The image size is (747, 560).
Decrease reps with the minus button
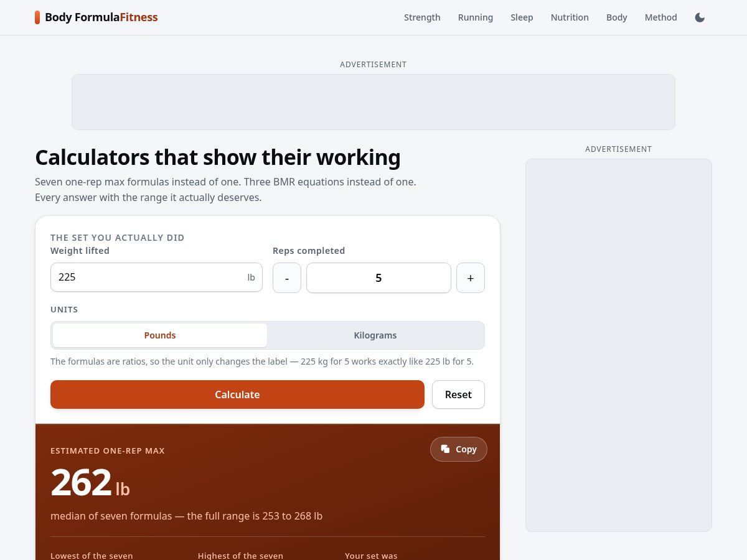click(x=287, y=278)
